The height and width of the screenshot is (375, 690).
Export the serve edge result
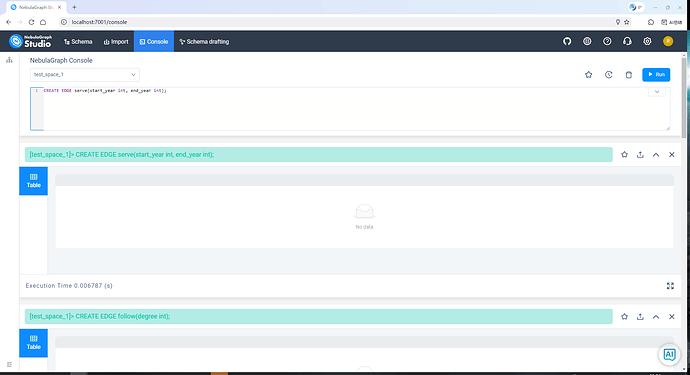[x=640, y=154]
